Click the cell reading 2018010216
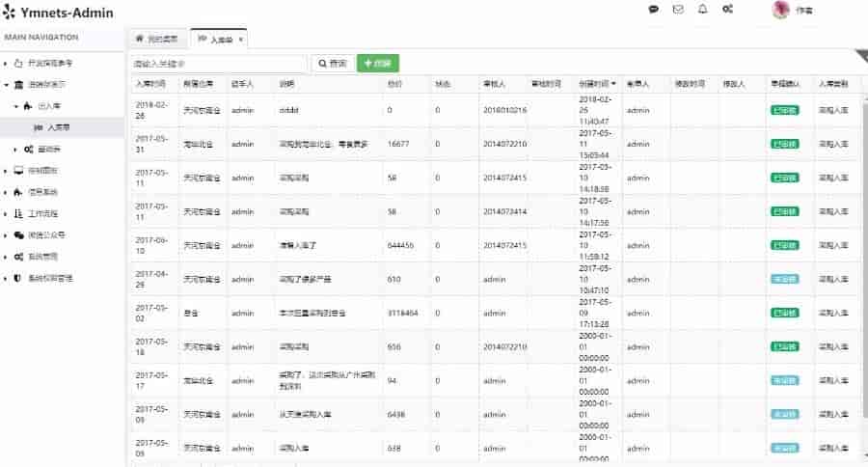 (504, 110)
